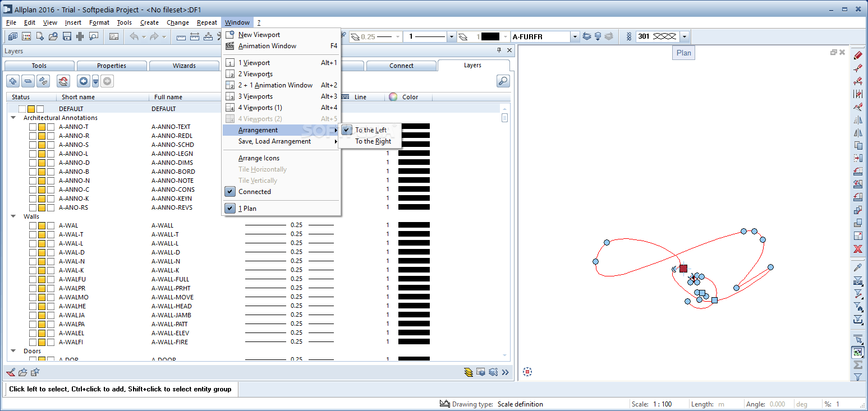The height and width of the screenshot is (411, 868).
Task: Open the Format menu
Action: (99, 22)
